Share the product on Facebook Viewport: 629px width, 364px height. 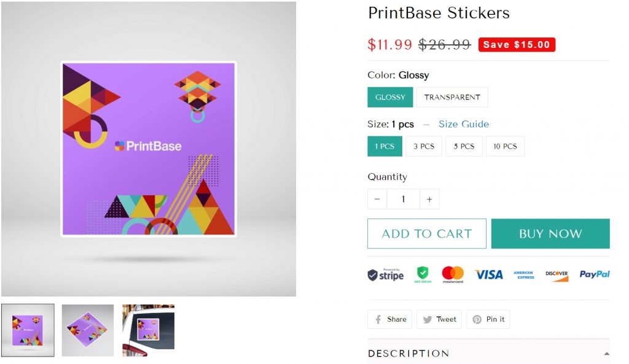389,319
